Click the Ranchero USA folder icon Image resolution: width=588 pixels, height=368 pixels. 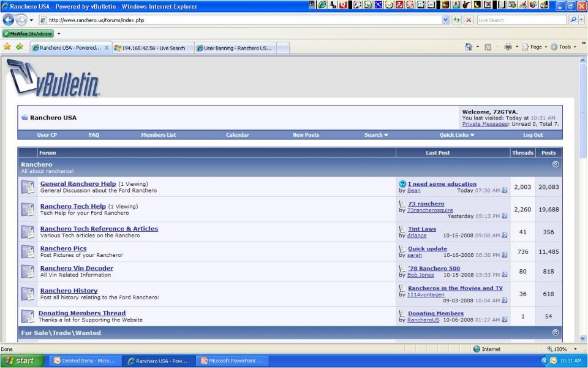click(x=24, y=118)
